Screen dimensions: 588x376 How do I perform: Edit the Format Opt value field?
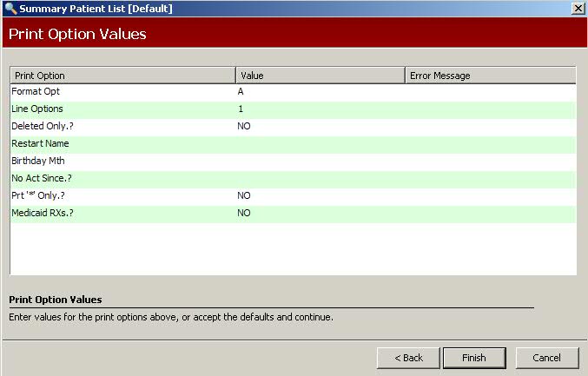[320, 91]
